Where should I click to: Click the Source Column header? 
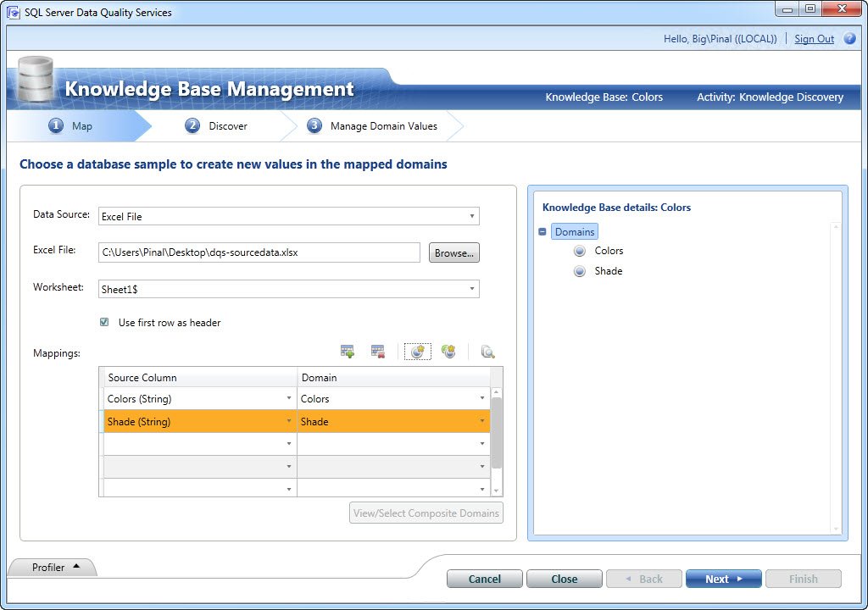200,378
